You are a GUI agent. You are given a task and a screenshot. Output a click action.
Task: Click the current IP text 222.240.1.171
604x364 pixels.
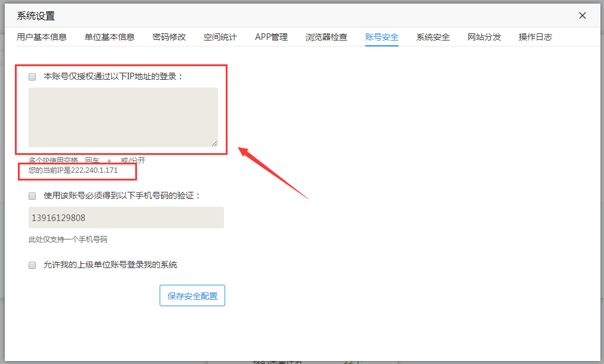95,170
